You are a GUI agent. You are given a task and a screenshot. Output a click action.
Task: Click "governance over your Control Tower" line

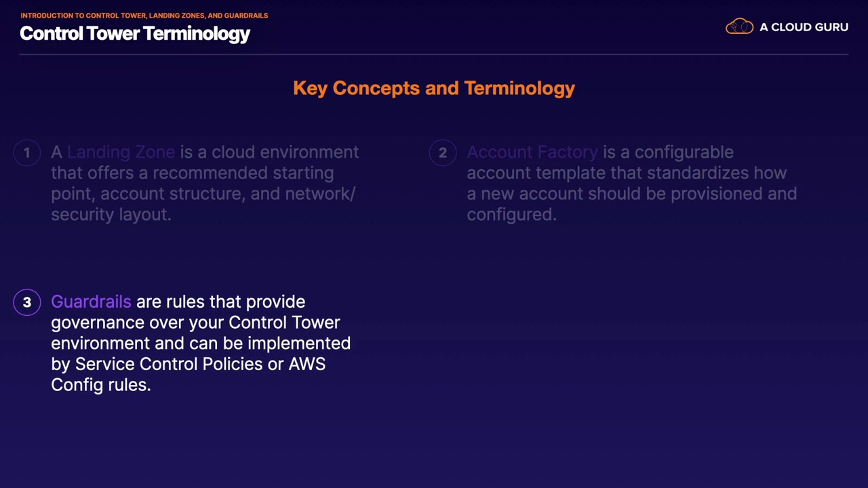[195, 323]
